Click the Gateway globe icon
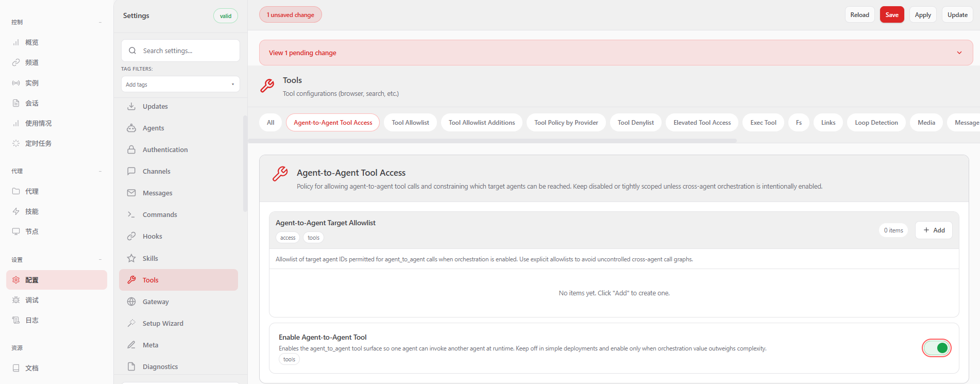The image size is (980, 384). click(131, 302)
